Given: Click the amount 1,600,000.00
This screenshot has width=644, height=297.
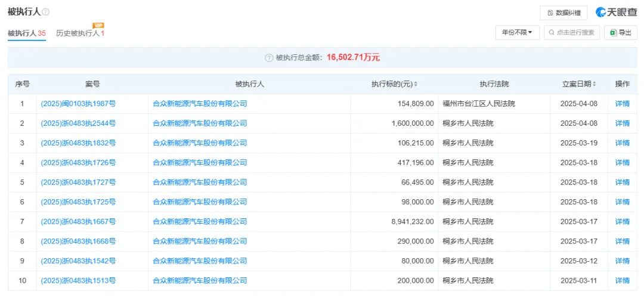Looking at the screenshot, I should 413,123.
